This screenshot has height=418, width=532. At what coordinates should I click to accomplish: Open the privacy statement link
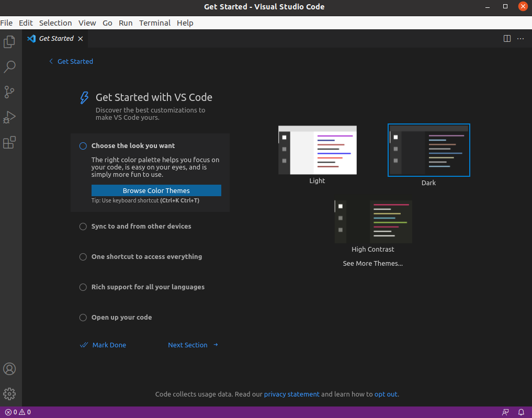point(291,394)
